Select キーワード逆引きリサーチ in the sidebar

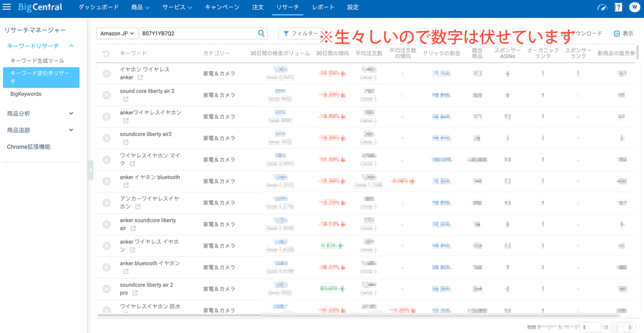coord(41,77)
